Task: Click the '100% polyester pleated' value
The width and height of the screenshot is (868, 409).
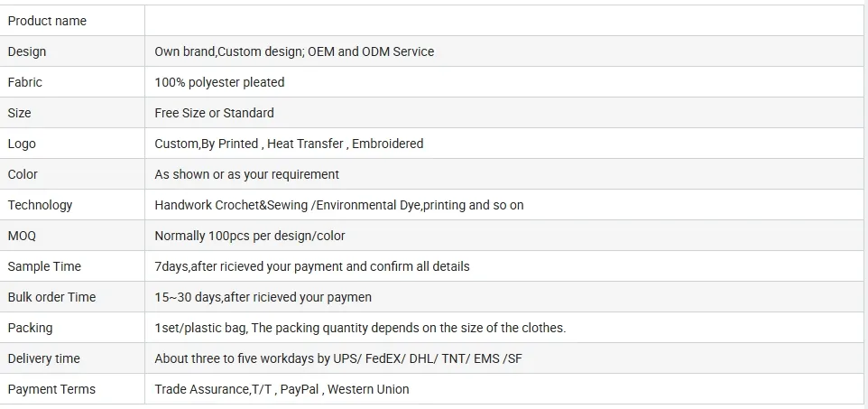Action: [219, 82]
